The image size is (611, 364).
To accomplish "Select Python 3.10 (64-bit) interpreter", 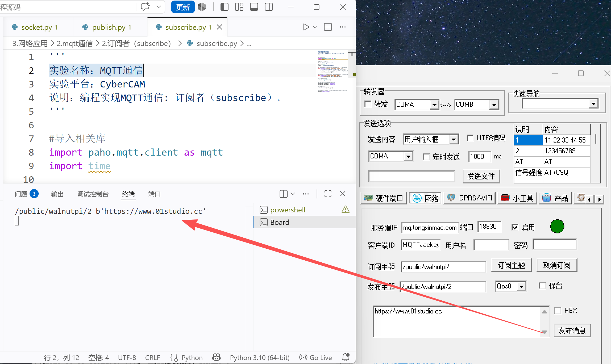I will 260,357.
